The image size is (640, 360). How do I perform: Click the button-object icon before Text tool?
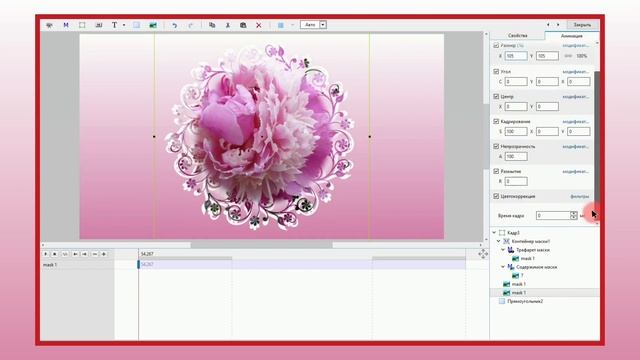pos(98,25)
